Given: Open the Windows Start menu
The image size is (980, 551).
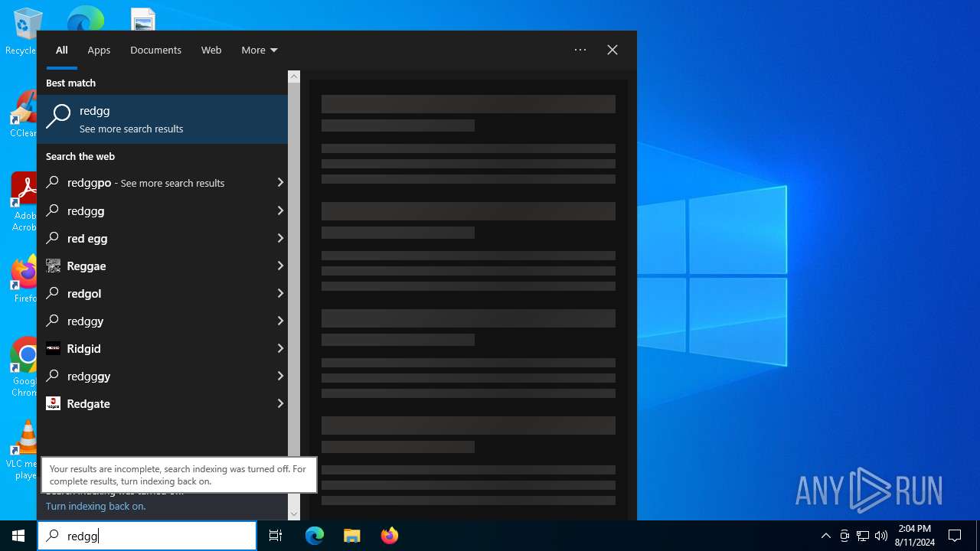Looking at the screenshot, I should [18, 536].
